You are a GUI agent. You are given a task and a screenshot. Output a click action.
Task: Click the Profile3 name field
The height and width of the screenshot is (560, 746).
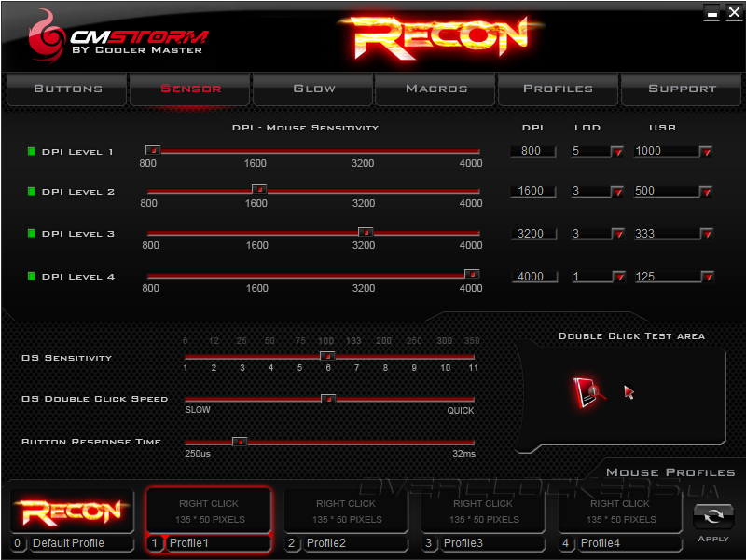[x=492, y=543]
